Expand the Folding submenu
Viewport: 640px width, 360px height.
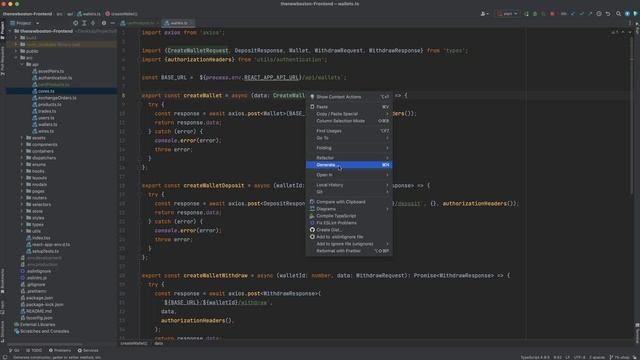349,148
